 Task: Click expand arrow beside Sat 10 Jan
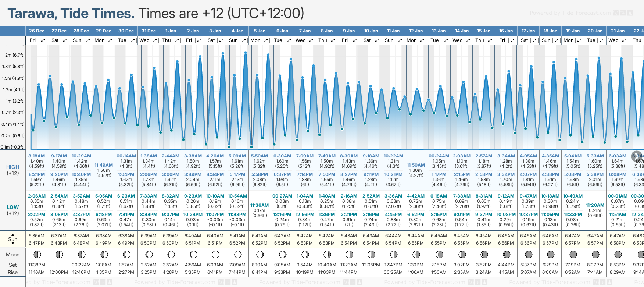377,40
